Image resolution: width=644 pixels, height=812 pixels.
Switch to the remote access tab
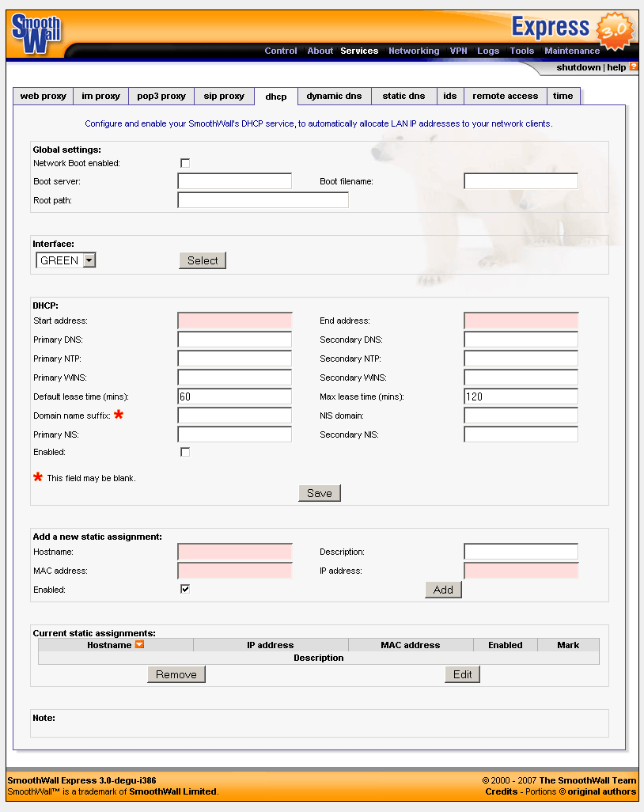pyautogui.click(x=506, y=96)
